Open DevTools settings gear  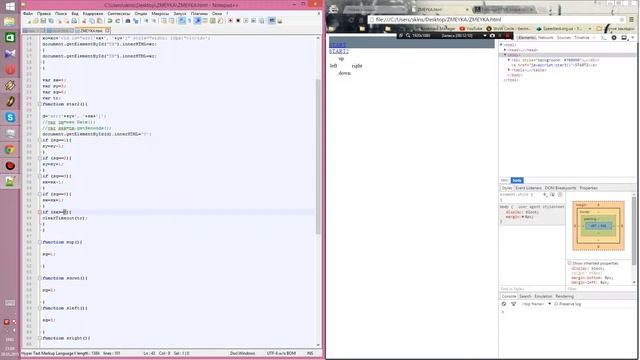(x=614, y=38)
